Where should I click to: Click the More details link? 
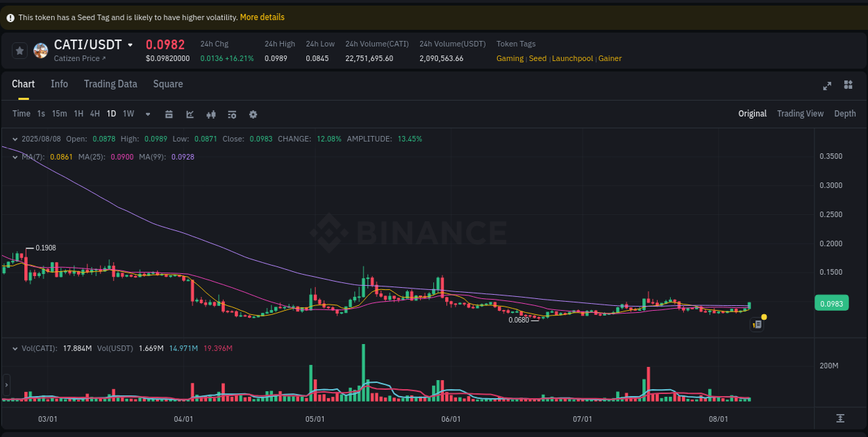point(262,17)
